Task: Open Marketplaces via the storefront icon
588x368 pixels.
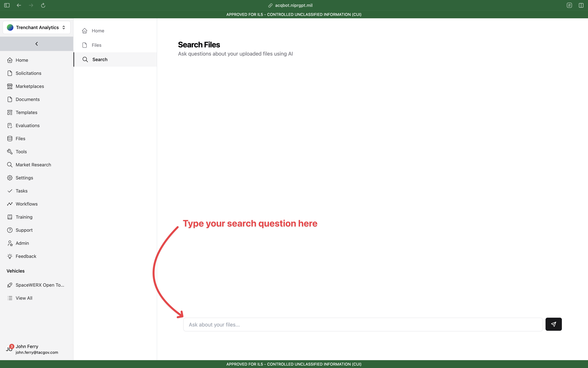Action: pyautogui.click(x=10, y=86)
